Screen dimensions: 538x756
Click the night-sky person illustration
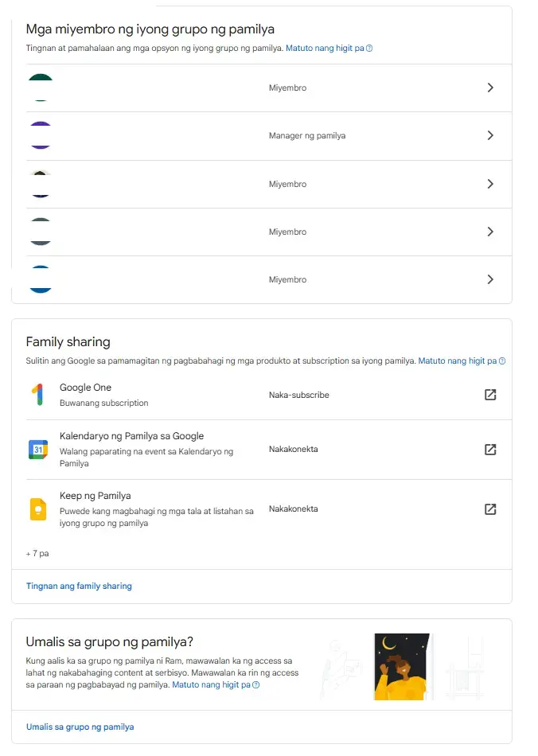402,667
